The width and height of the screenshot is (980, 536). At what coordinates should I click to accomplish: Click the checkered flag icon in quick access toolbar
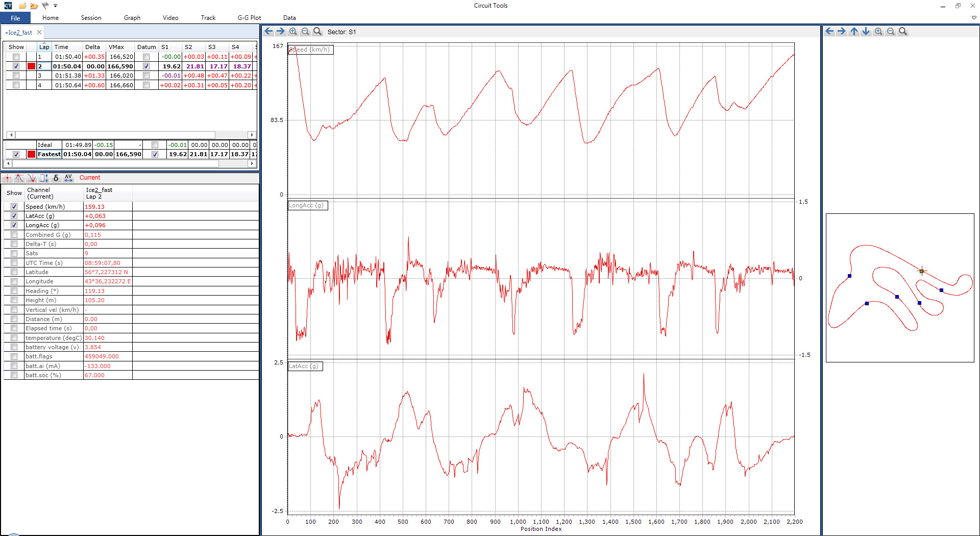[x=45, y=6]
